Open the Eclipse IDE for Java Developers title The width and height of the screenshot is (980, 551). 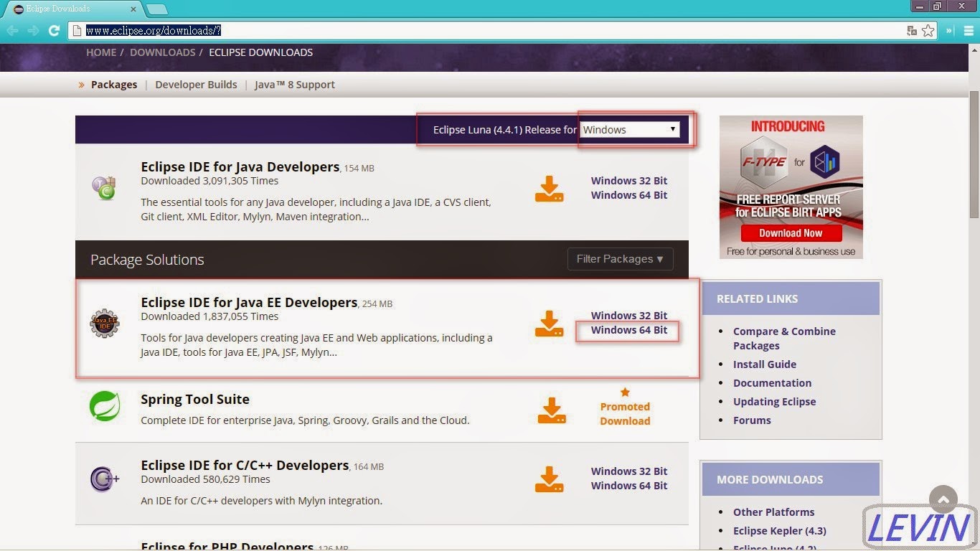(x=240, y=166)
